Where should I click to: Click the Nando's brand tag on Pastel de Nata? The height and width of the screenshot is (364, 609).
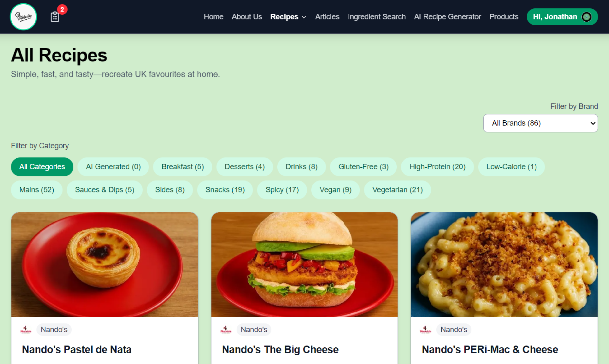pyautogui.click(x=54, y=329)
